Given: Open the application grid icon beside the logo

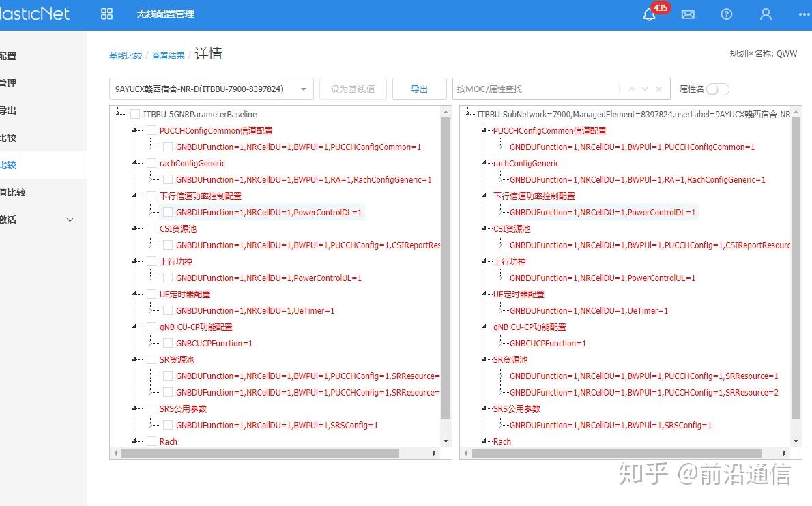Looking at the screenshot, I should click(106, 14).
